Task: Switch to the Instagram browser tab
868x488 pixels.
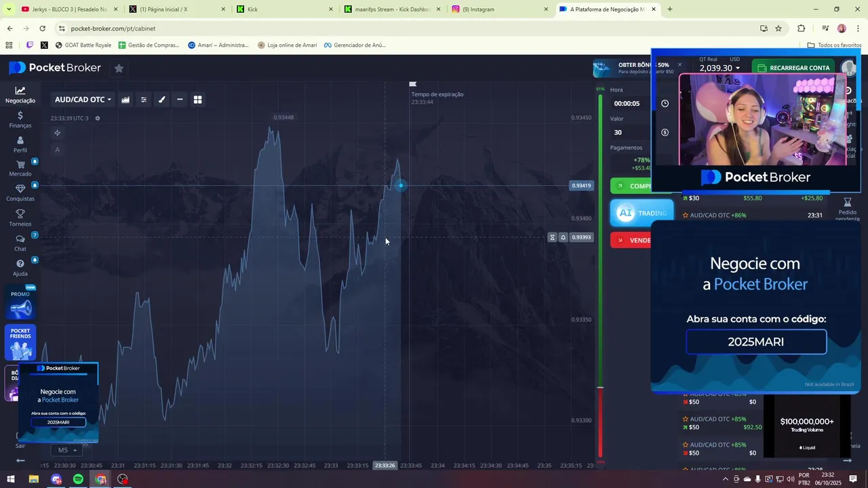Action: (500, 9)
